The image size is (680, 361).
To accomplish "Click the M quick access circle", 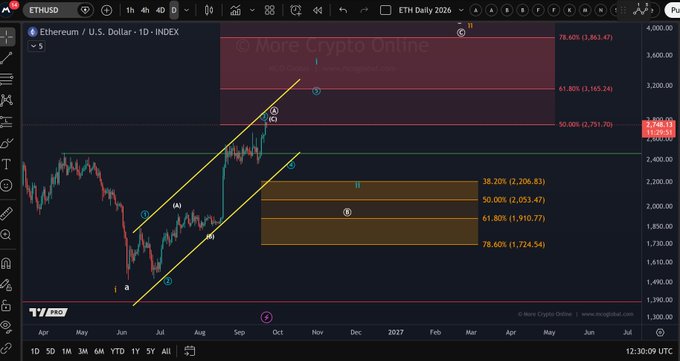I will (585, 10).
